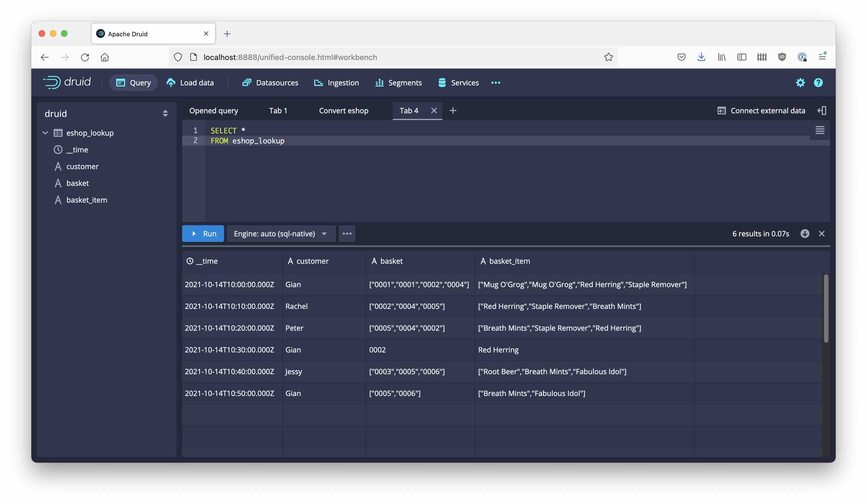Open the navigation more menu ellipsis

496,83
